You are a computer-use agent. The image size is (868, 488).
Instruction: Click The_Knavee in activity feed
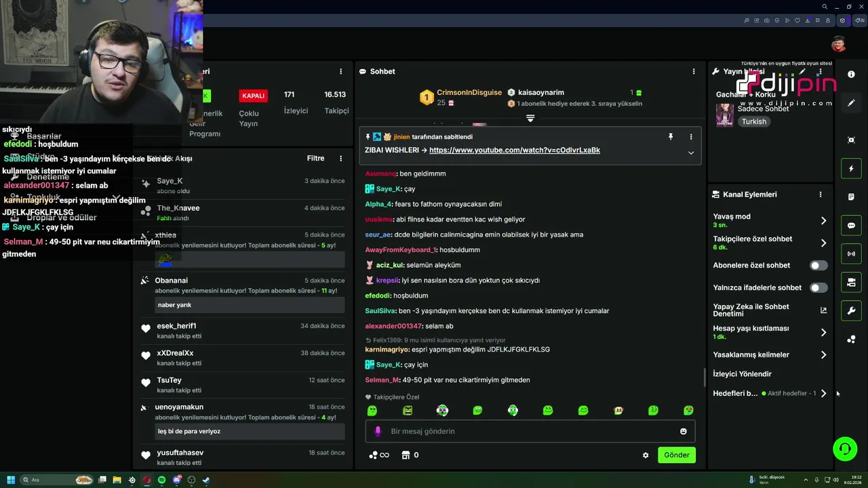pos(178,208)
